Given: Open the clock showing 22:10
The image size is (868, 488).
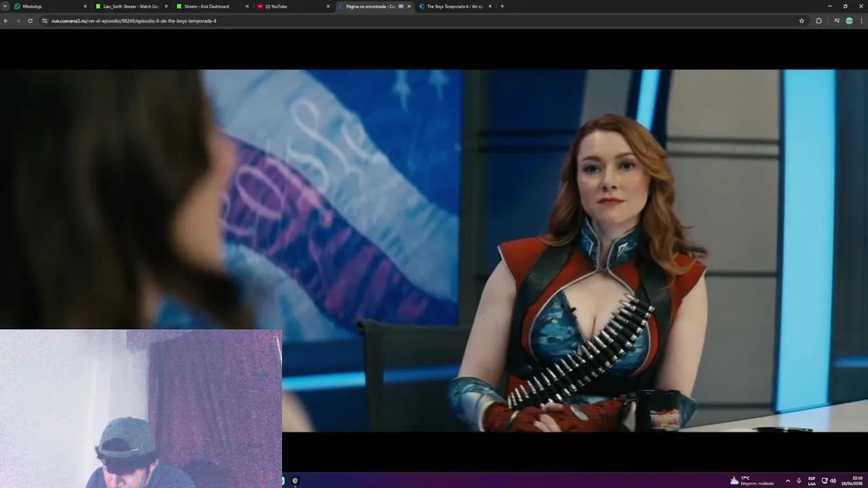Looking at the screenshot, I should point(852,481).
